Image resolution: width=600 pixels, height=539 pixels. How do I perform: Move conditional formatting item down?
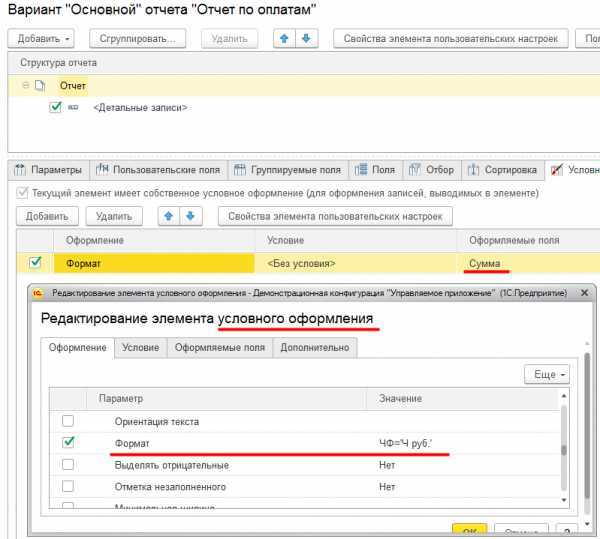pyautogui.click(x=191, y=217)
